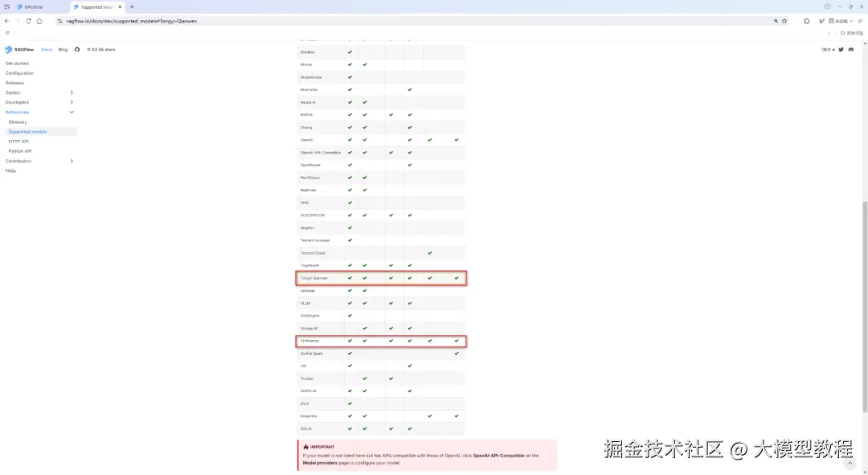Click the Xinference row label
Image resolution: width=868 pixels, height=475 pixels.
pos(309,341)
